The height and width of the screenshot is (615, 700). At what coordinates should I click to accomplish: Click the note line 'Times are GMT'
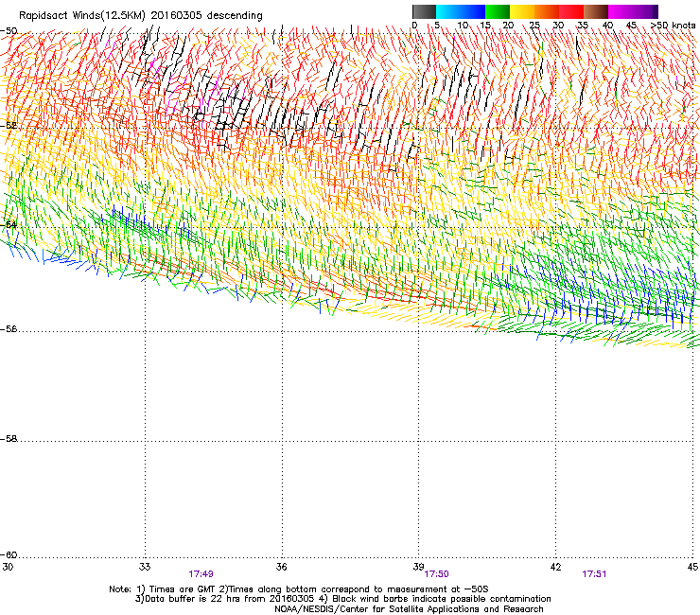[x=183, y=589]
